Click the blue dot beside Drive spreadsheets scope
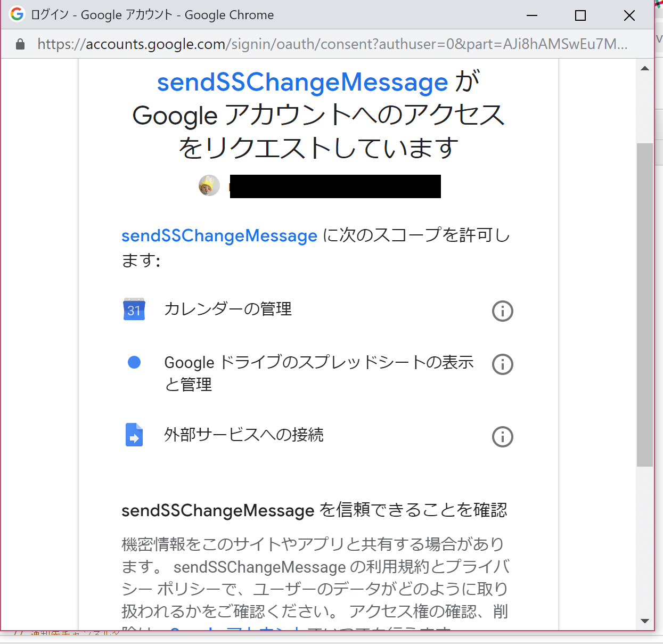Screen dimensions: 663x644 click(134, 363)
